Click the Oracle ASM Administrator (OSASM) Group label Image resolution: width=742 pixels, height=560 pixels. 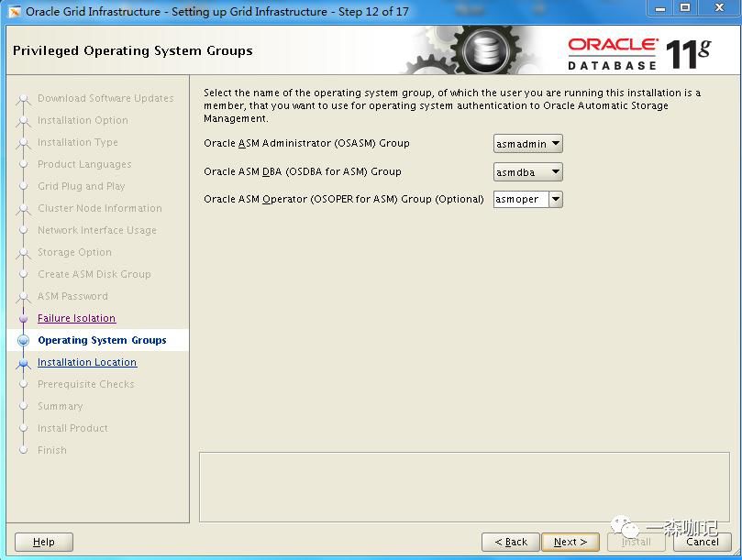pos(306,143)
